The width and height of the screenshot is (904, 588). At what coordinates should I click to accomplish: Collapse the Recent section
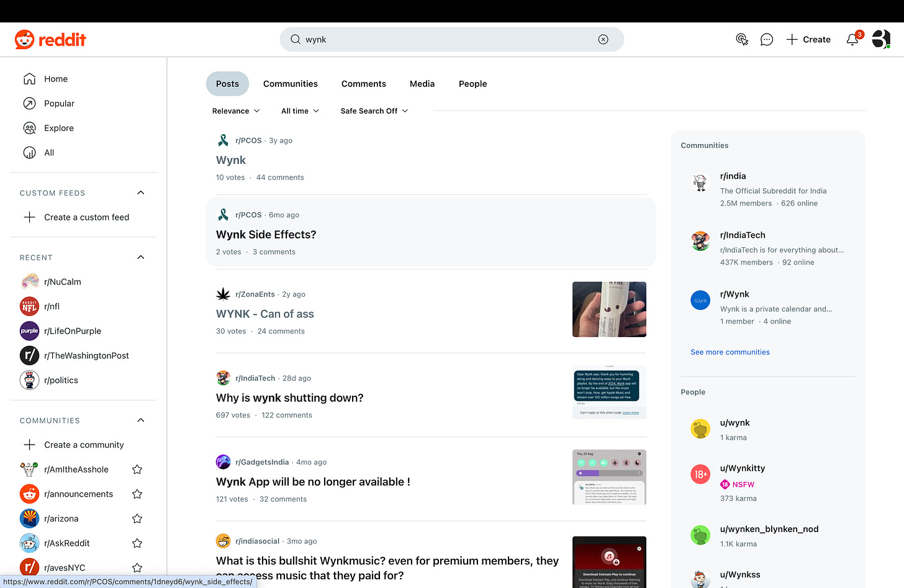[x=141, y=257]
